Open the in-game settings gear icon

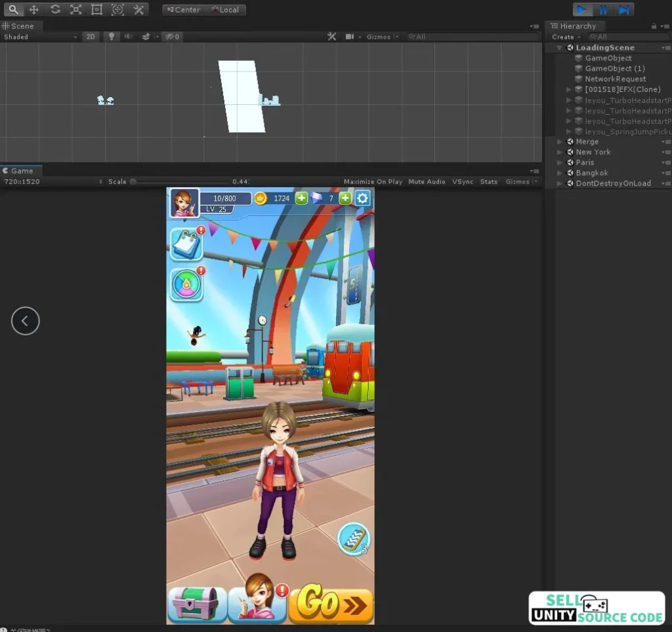click(x=362, y=198)
